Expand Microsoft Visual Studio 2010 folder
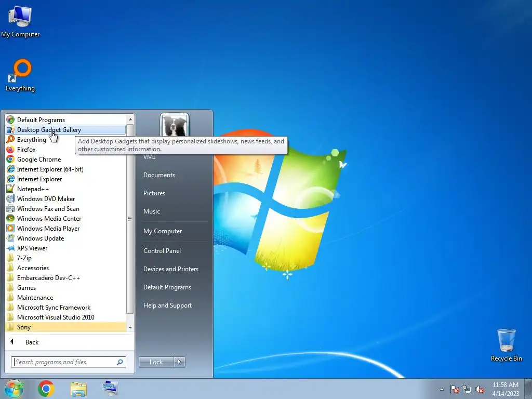The image size is (532, 399). [65, 317]
